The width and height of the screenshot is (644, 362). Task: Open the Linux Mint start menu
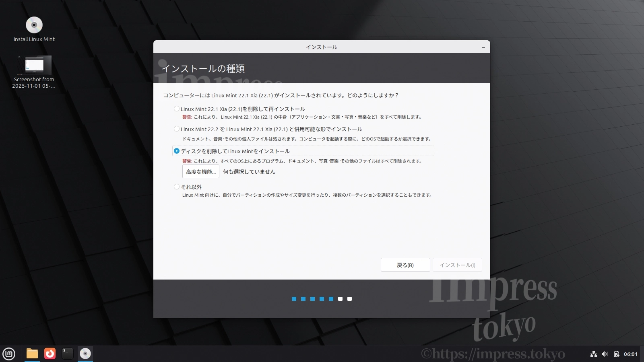[9, 354]
